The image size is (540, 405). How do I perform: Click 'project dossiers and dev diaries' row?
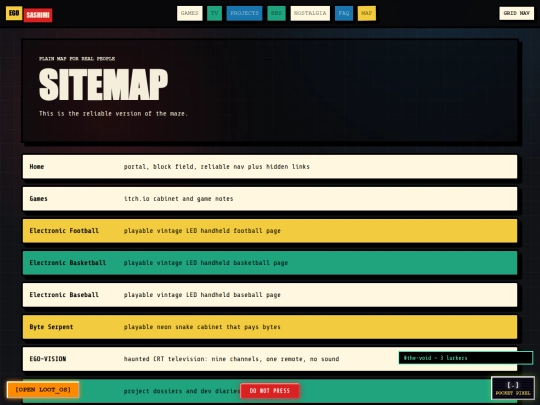click(x=270, y=391)
